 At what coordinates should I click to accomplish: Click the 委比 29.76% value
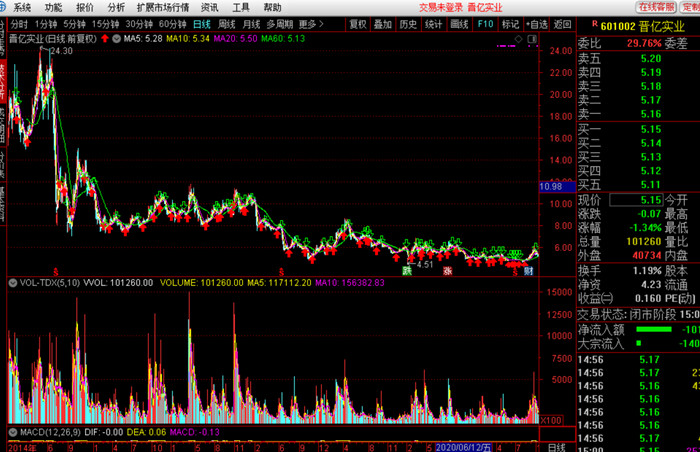click(x=644, y=43)
